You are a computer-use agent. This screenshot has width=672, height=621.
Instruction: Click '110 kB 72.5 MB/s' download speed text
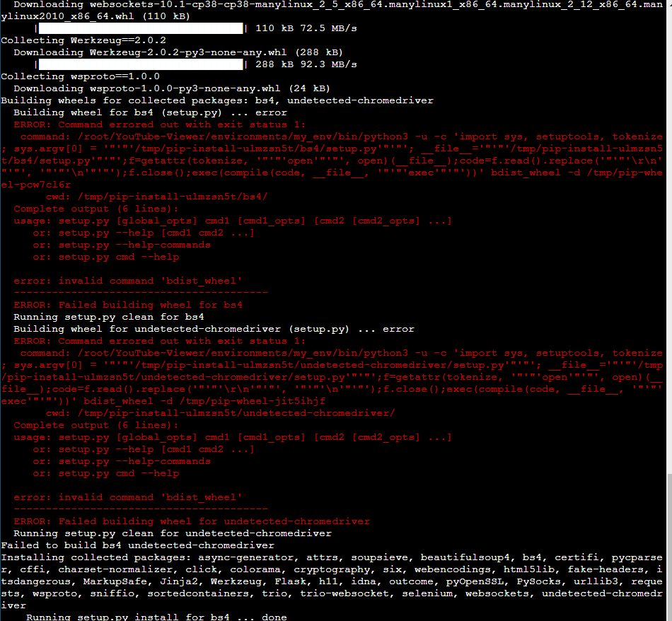point(306,28)
